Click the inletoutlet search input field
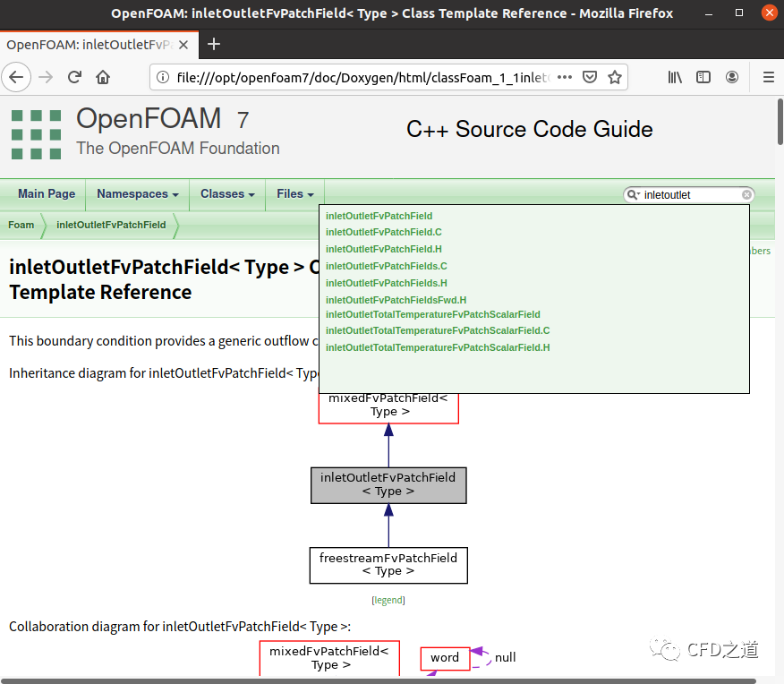 (x=689, y=194)
